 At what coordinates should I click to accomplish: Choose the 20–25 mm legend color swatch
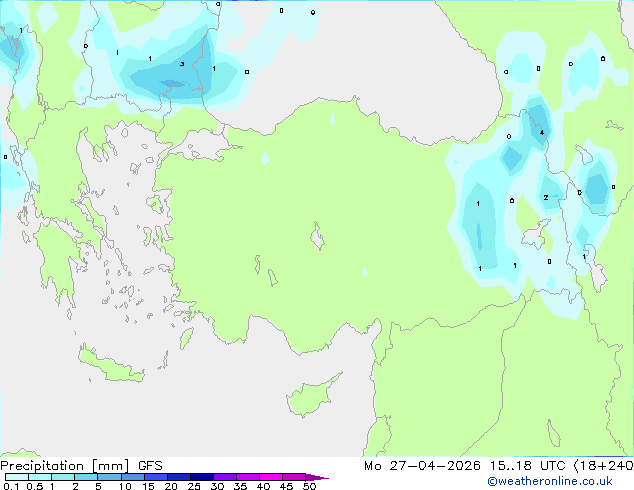pos(179,477)
